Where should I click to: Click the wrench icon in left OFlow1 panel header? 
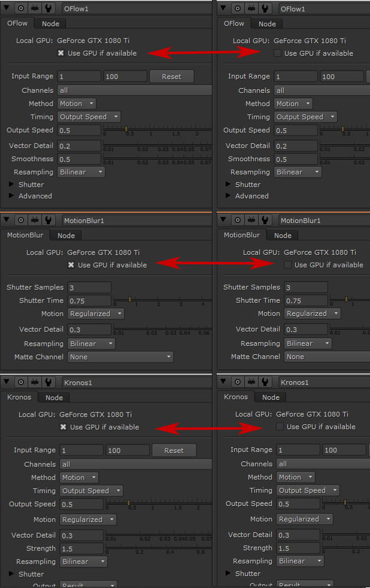click(49, 8)
